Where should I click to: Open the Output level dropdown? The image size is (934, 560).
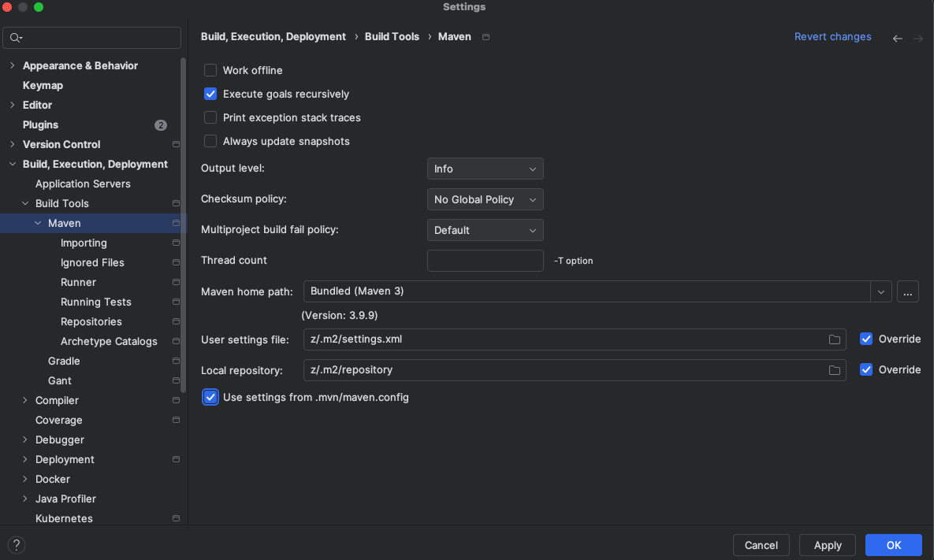point(485,169)
